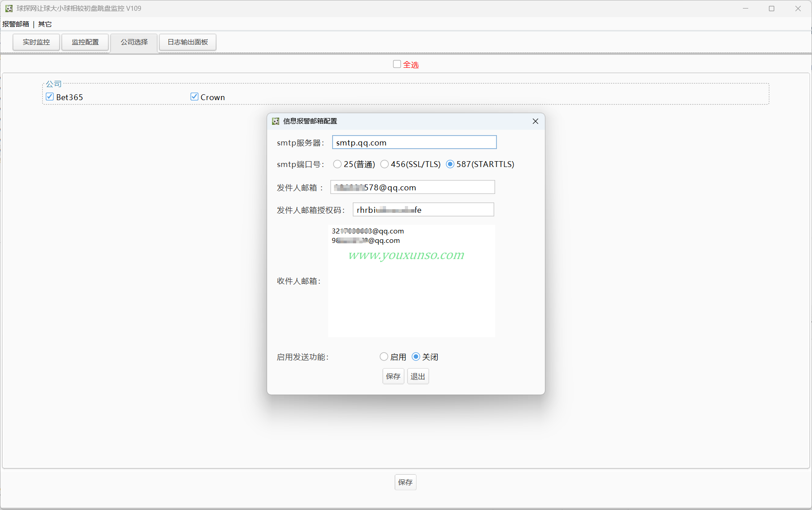The width and height of the screenshot is (812, 510).
Task: Click 保存 in the mailbox dialog
Action: click(393, 376)
